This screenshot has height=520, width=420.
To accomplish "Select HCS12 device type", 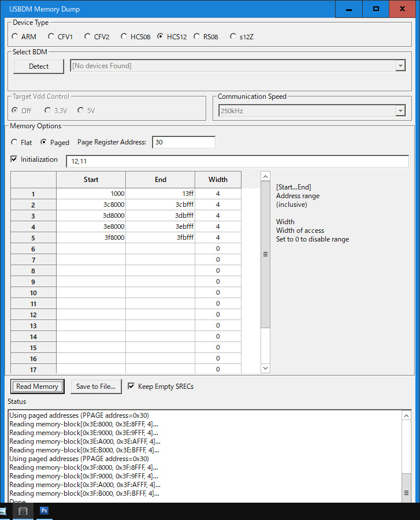I will click(x=172, y=37).
